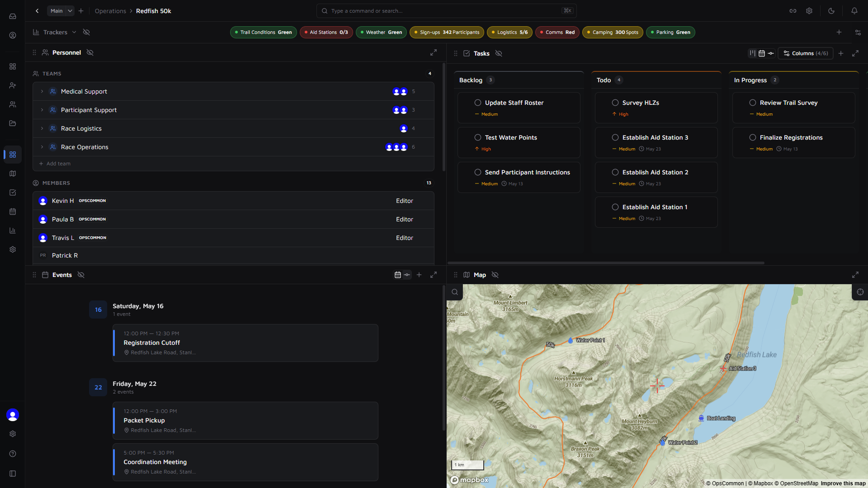The image size is (868, 488).
Task: Open Establish Aid Station 3 task card
Action: coord(656,142)
